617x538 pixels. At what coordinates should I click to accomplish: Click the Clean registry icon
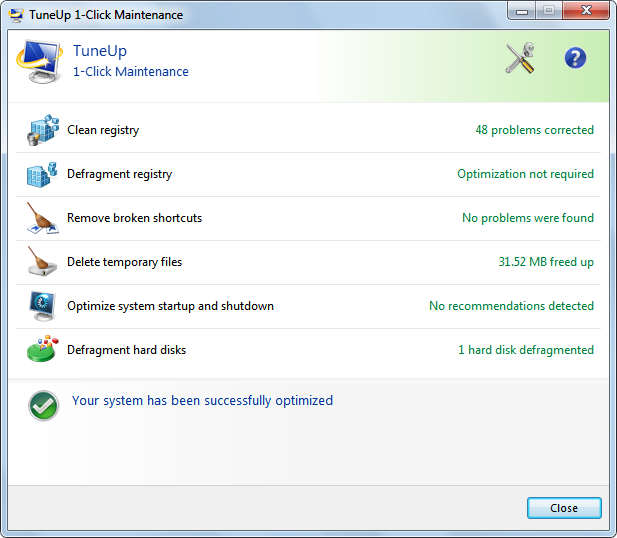coord(43,130)
